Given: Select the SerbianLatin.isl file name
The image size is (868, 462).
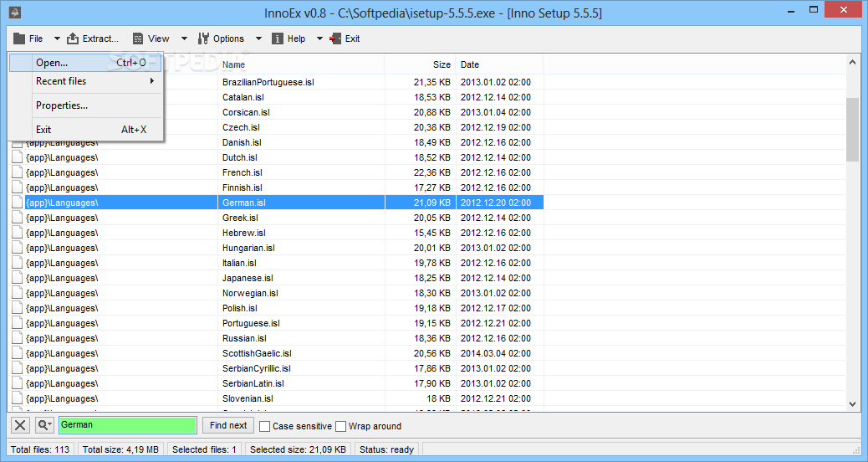Looking at the screenshot, I should (x=253, y=383).
